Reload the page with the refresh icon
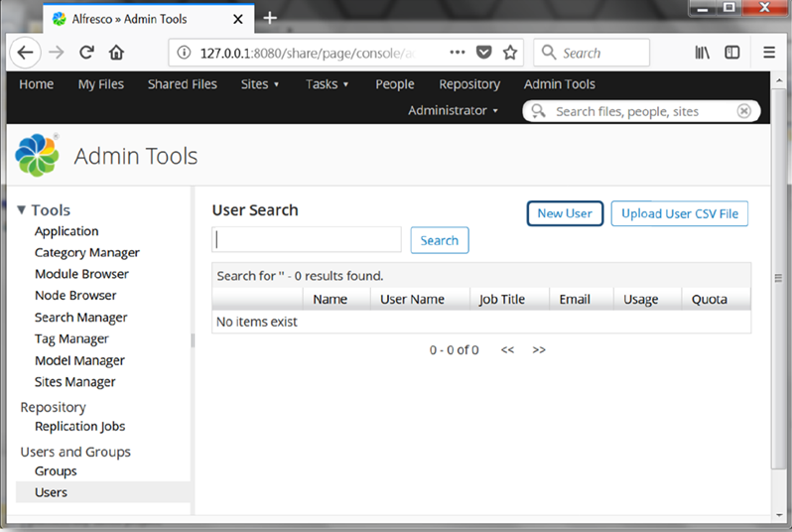Image resolution: width=792 pixels, height=532 pixels. 86,53
